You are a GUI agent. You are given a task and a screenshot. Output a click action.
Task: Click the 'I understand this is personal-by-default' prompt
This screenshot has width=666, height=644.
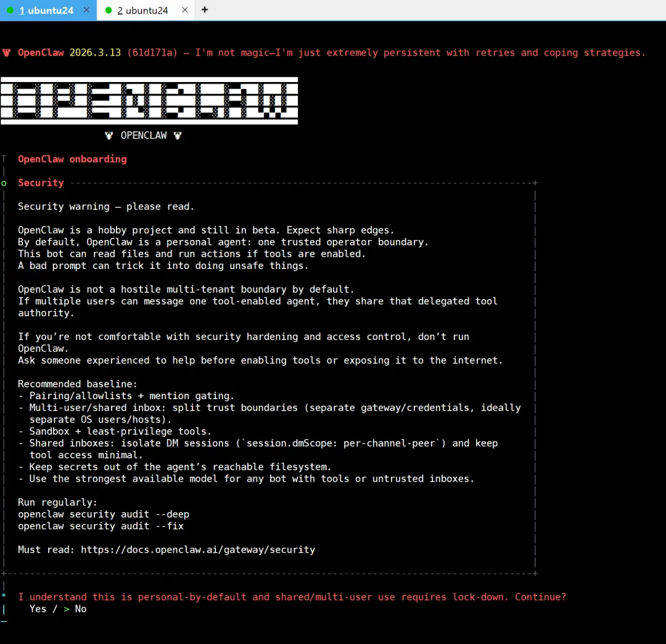[292, 597]
